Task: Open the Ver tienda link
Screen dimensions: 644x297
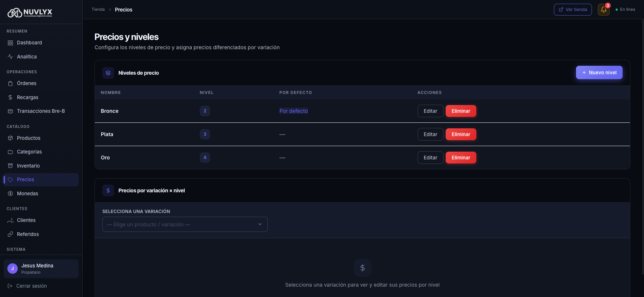Action: click(572, 10)
